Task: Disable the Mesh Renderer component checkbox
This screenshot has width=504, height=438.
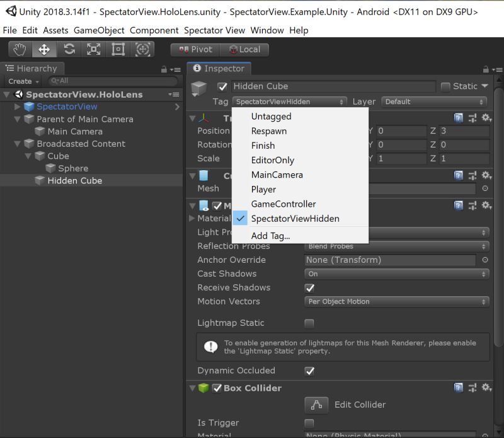Action: click(x=217, y=206)
